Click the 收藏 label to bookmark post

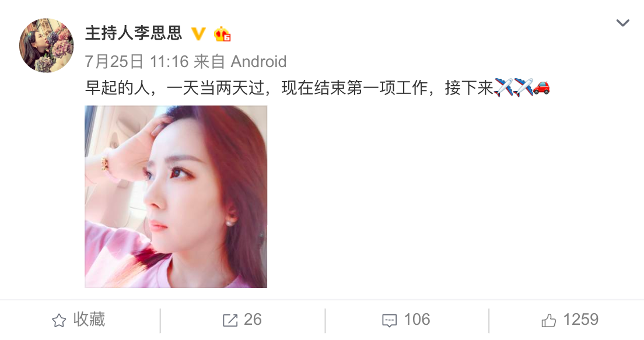tap(89, 320)
